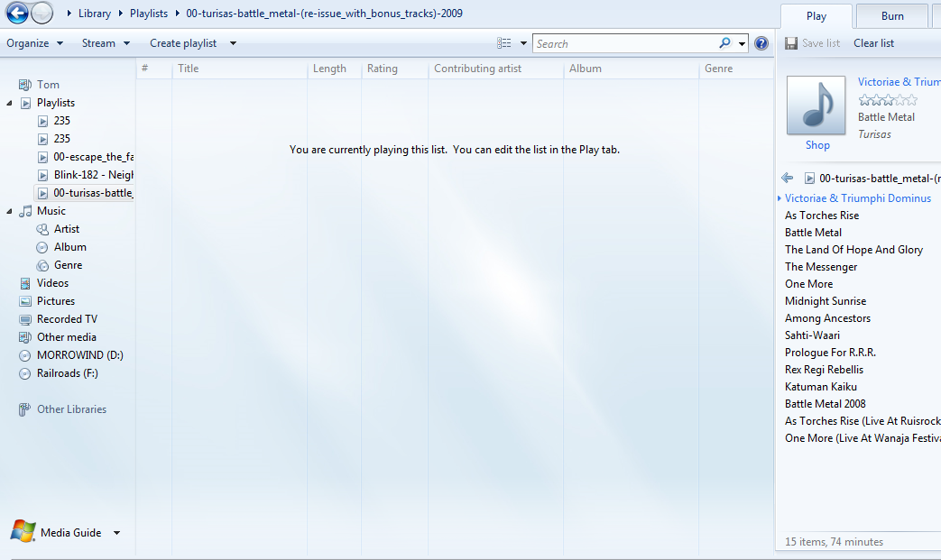Click the Other Libraries icon
This screenshot has height=560, width=941.
pyautogui.click(x=24, y=409)
